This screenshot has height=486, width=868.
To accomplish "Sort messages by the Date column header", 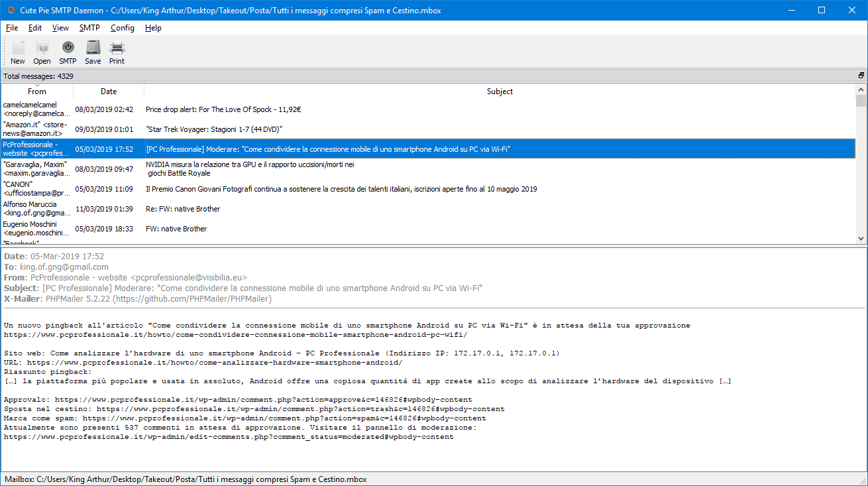I will coord(109,91).
